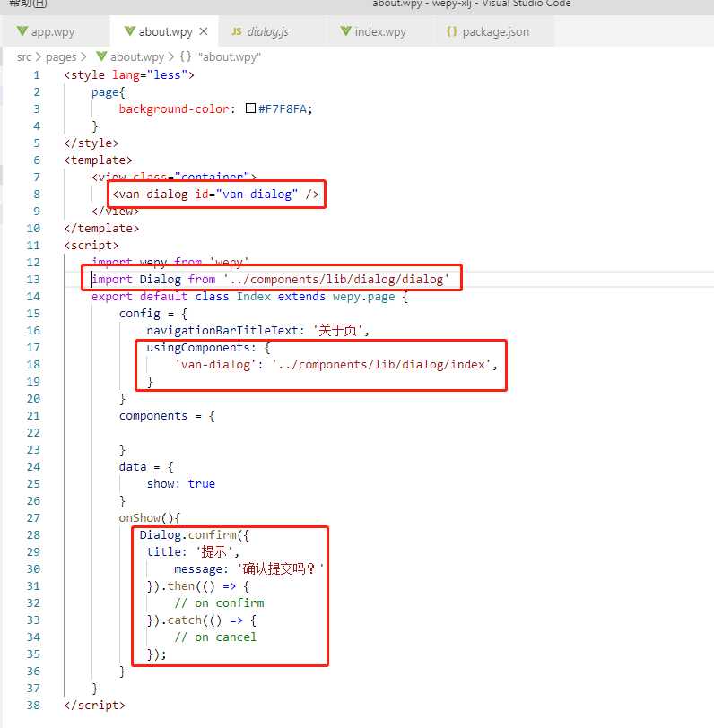
Task: Click the JS icon on dialog.js tab
Action: click(237, 31)
